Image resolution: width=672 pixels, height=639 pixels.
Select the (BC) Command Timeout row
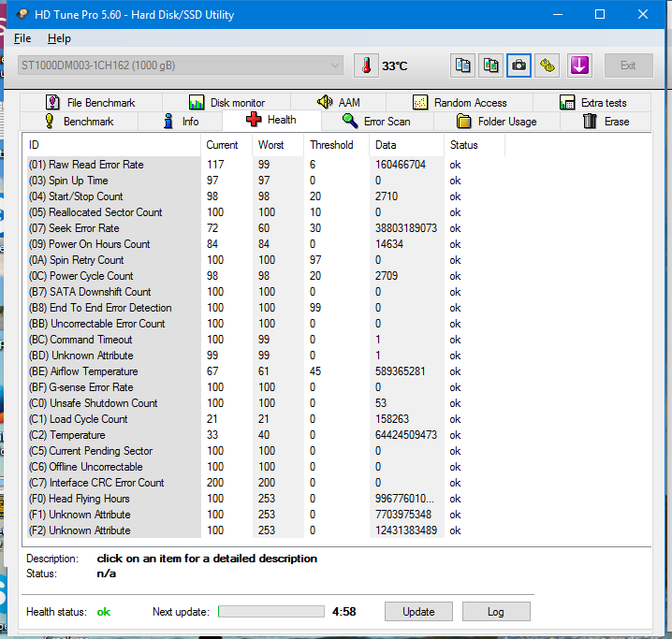[266, 340]
